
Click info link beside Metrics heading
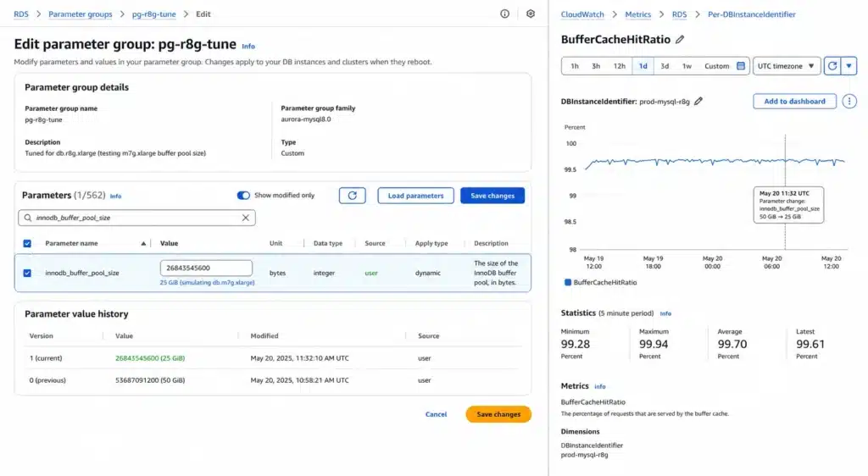(x=600, y=386)
